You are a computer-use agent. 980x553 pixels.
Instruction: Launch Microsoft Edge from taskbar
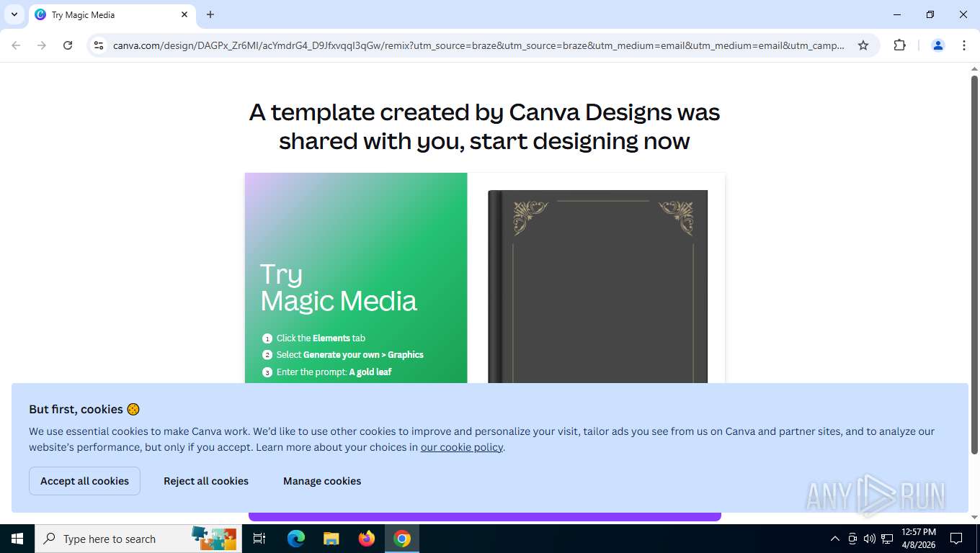tap(296, 539)
